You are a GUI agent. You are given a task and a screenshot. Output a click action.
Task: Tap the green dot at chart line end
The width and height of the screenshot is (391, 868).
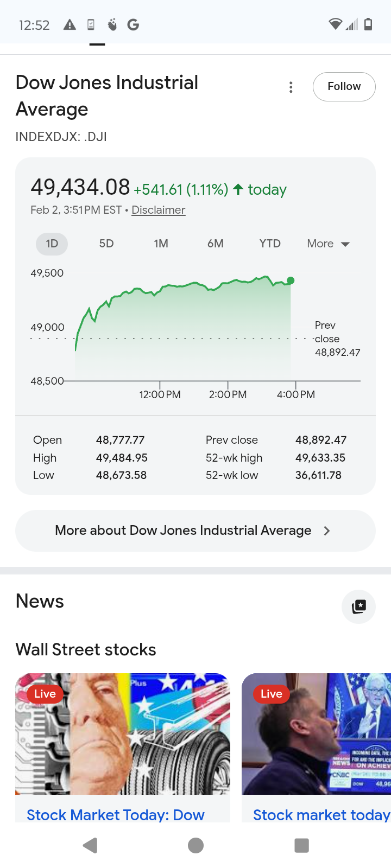[291, 280]
